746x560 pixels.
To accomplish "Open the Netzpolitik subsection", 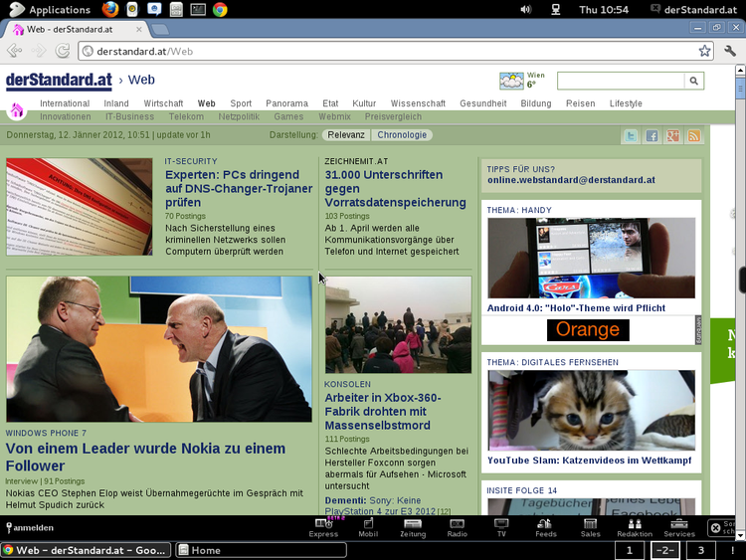I will [x=239, y=116].
